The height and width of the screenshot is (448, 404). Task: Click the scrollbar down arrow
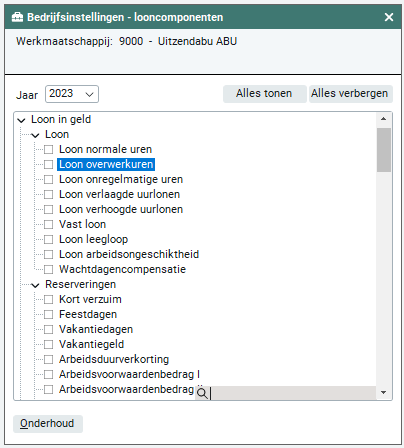tap(383, 392)
